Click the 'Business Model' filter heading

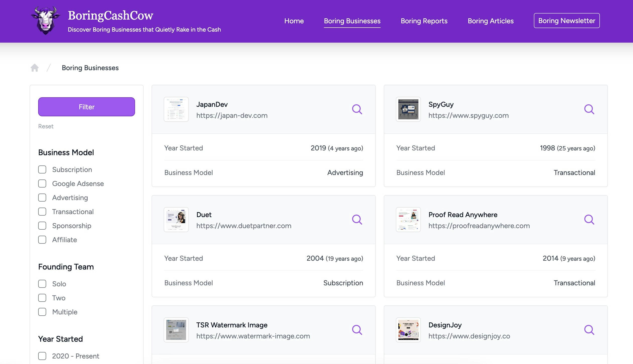coord(66,152)
